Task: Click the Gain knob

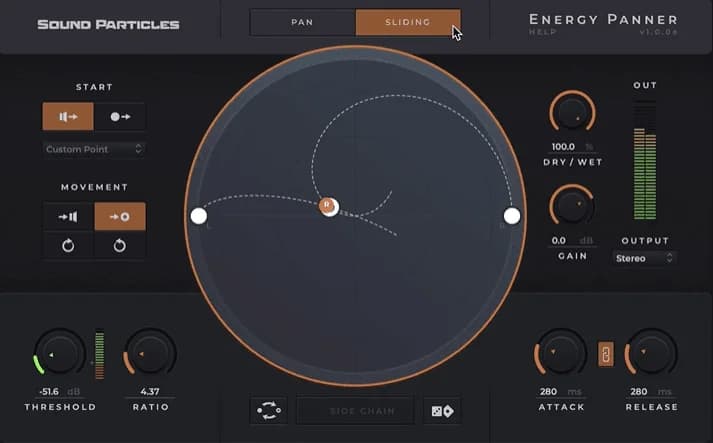Action: [x=572, y=206]
